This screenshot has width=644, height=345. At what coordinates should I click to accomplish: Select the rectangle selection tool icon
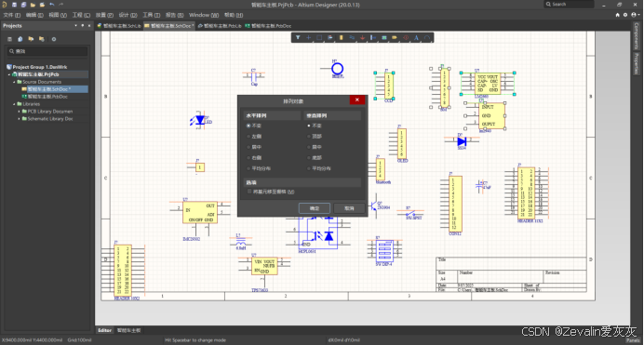(319, 38)
